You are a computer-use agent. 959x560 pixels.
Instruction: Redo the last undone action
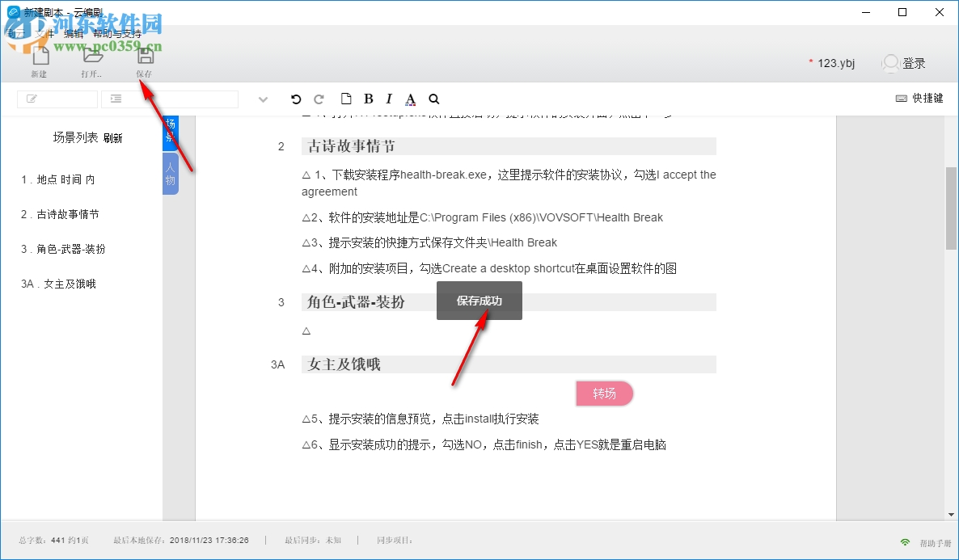(319, 98)
